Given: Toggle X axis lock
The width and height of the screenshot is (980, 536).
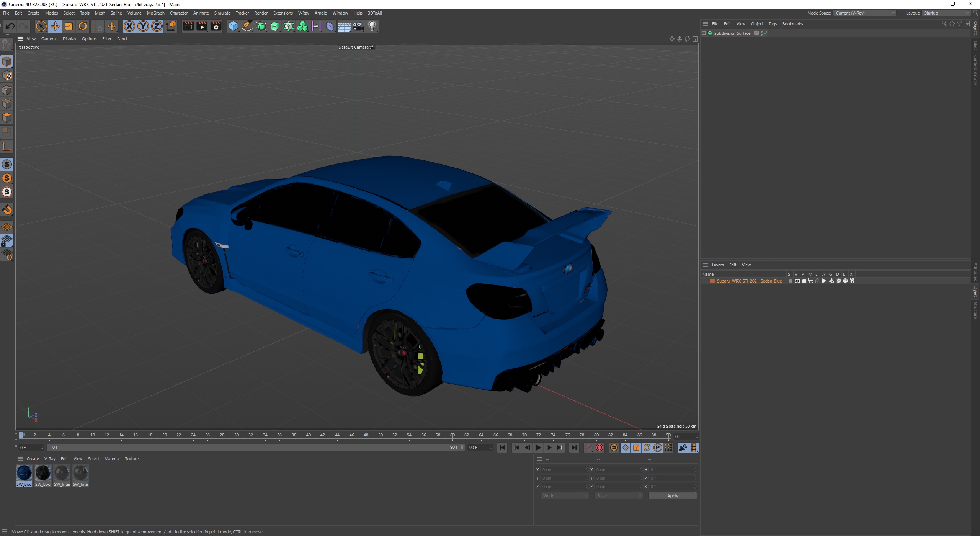Looking at the screenshot, I should click(129, 26).
